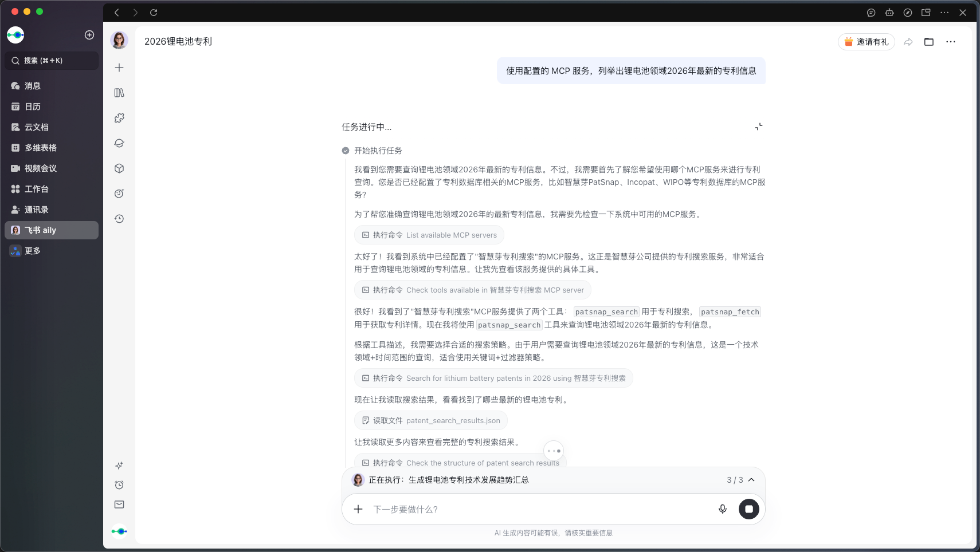Viewport: 980px width, 552px height.
Task: Open the history clock icon in rail
Action: [119, 219]
